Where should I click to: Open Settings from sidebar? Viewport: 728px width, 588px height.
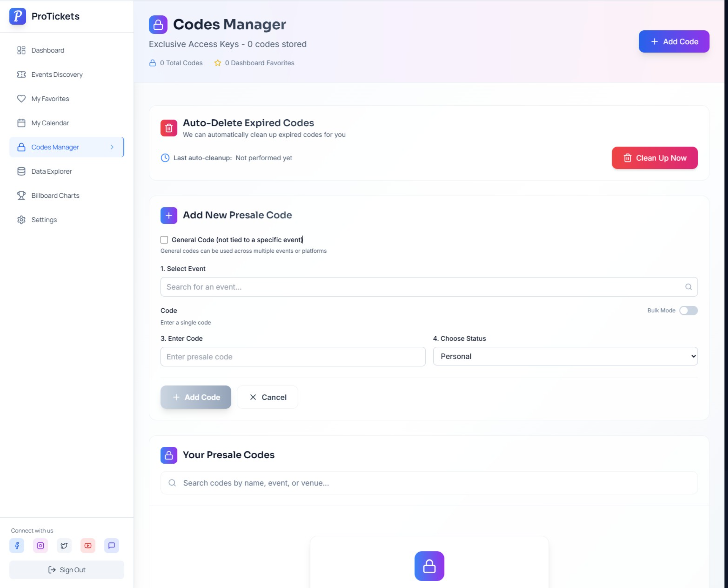pyautogui.click(x=67, y=220)
